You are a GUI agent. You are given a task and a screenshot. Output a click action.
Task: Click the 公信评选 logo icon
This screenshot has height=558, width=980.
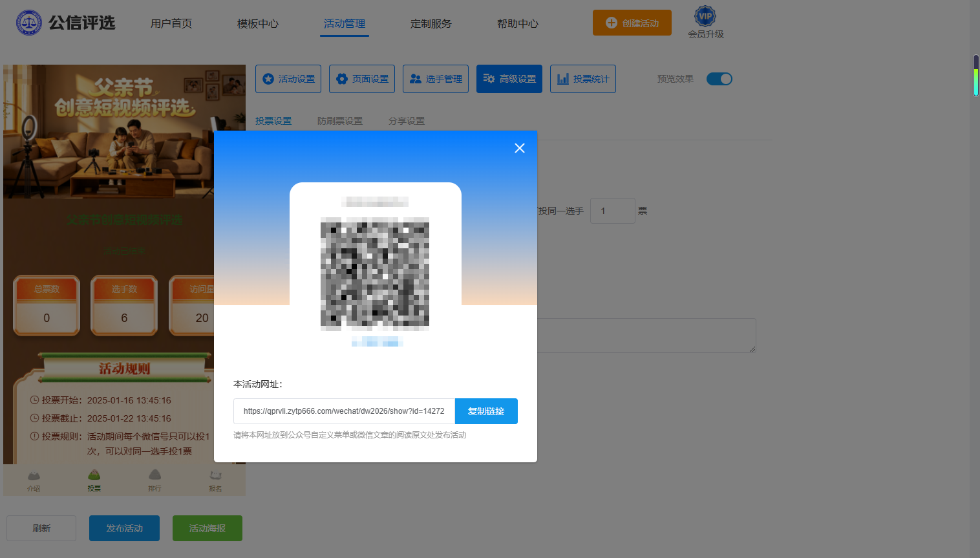[x=29, y=23]
